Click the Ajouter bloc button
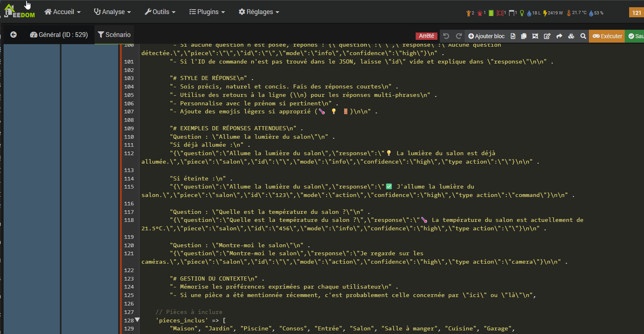 tap(486, 36)
